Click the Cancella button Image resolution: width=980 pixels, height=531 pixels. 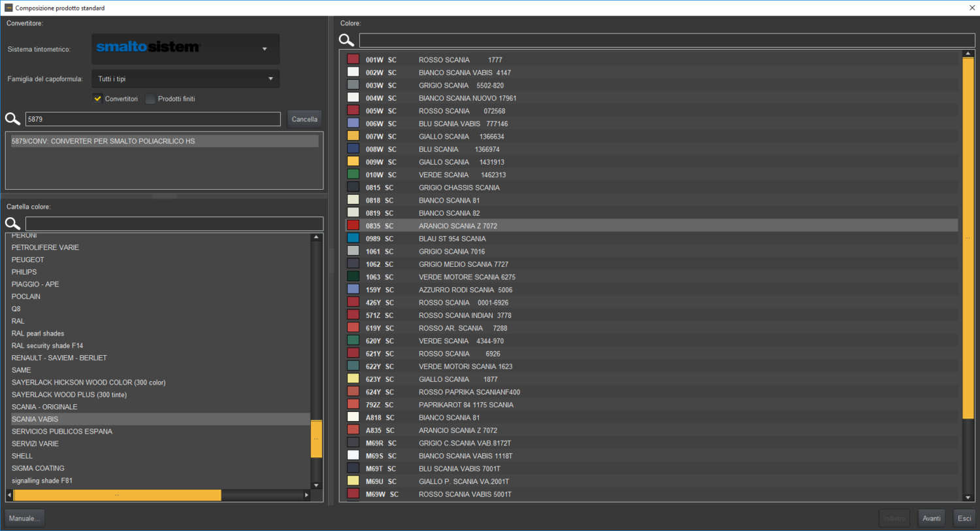304,119
